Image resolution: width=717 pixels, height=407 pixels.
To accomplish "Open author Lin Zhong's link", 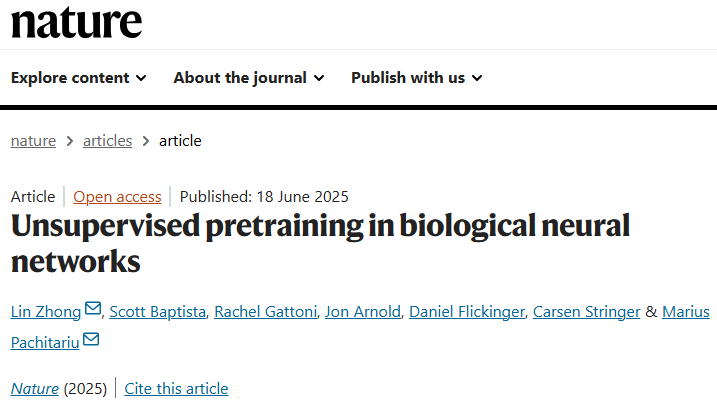I will pyautogui.click(x=46, y=311).
